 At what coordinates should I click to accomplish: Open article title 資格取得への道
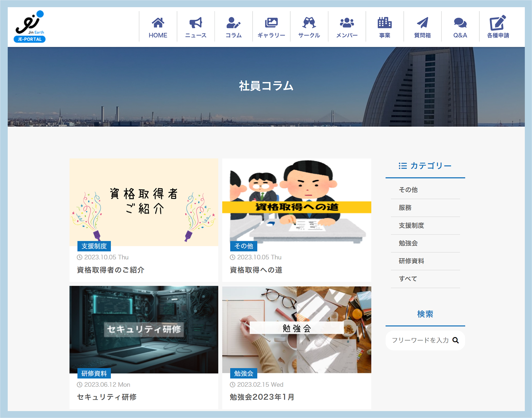(256, 270)
